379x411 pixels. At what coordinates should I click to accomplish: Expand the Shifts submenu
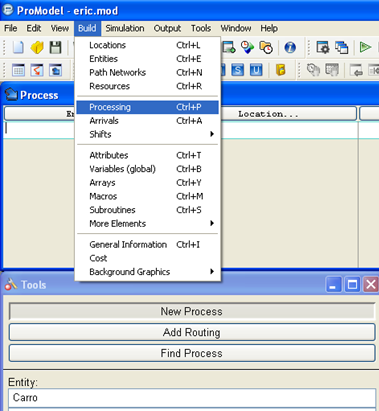[147, 134]
